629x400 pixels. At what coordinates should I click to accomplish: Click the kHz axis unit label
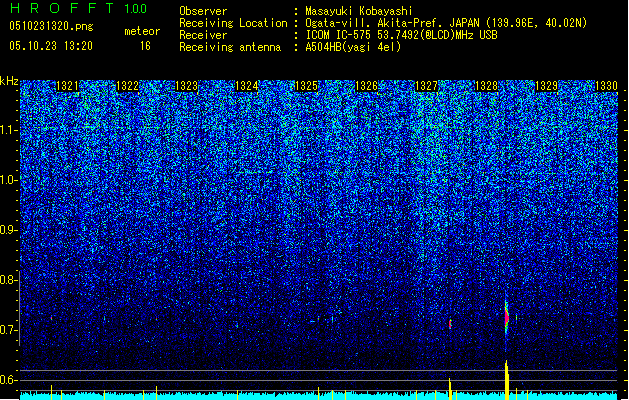tap(9, 81)
